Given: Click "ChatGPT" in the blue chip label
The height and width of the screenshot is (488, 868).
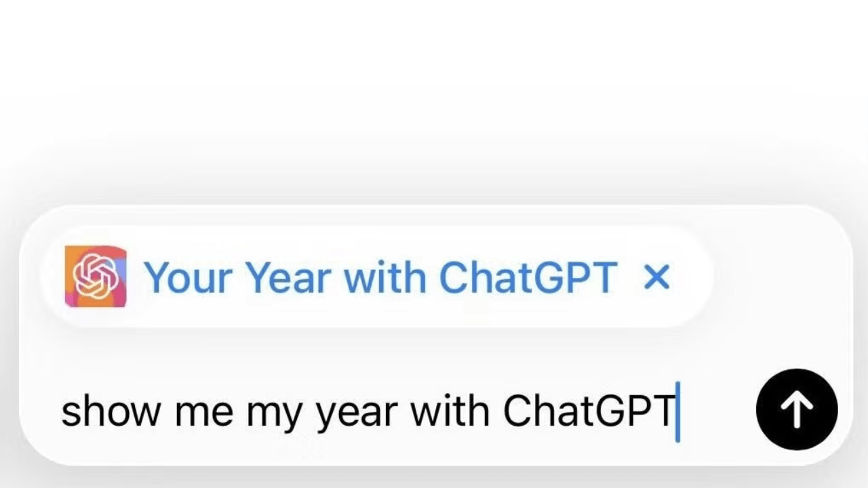Looking at the screenshot, I should (528, 277).
